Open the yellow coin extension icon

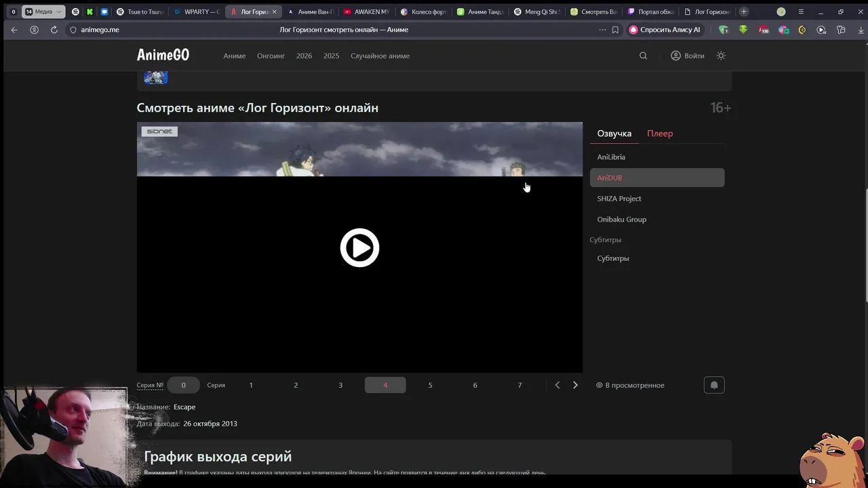pyautogui.click(x=802, y=30)
